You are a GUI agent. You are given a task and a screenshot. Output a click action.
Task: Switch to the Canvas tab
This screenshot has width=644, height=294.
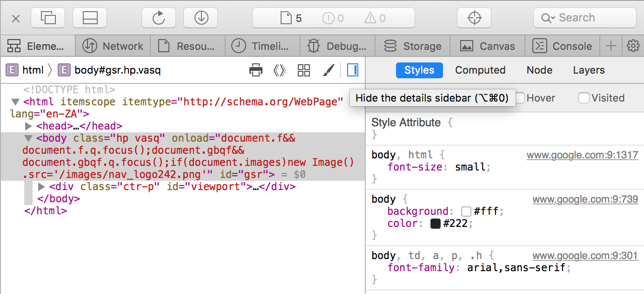point(487,46)
